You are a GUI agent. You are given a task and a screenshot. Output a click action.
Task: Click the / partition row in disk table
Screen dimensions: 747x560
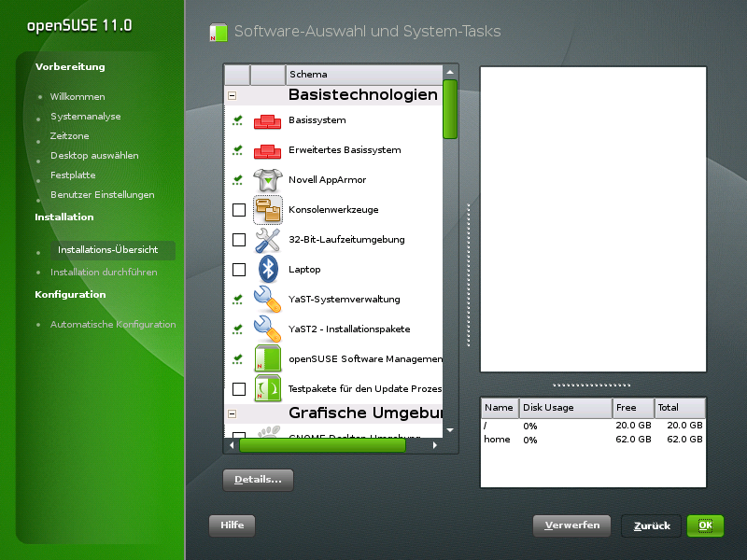click(593, 426)
